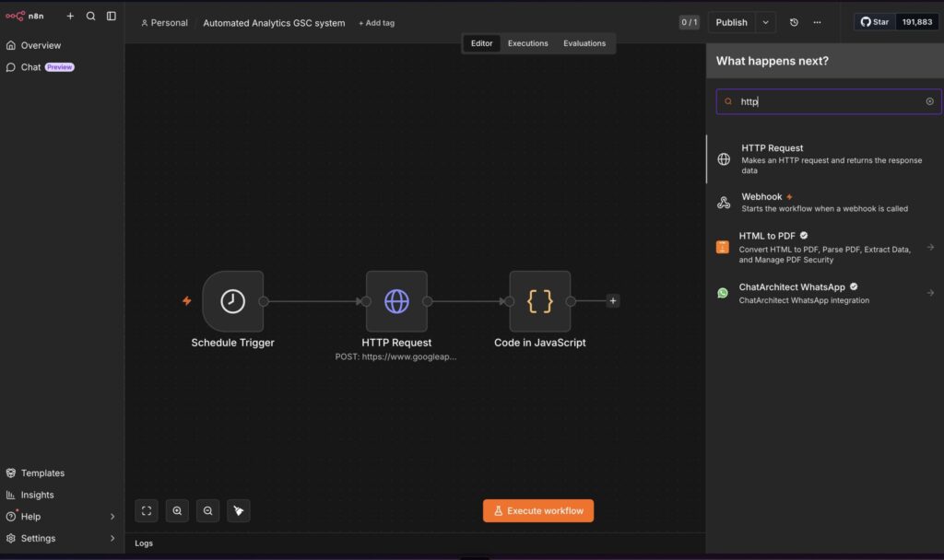Image resolution: width=944 pixels, height=560 pixels.
Task: Select the Personal project breadcrumb
Action: (164, 23)
